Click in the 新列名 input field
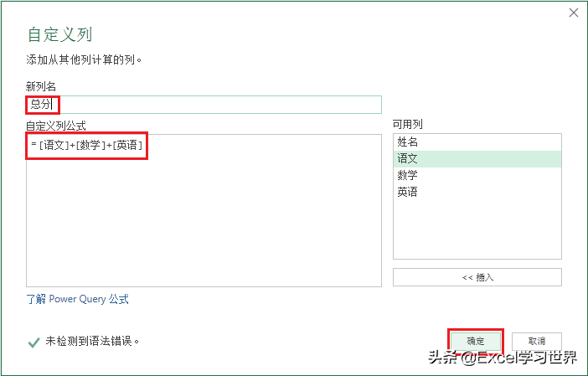 point(204,105)
